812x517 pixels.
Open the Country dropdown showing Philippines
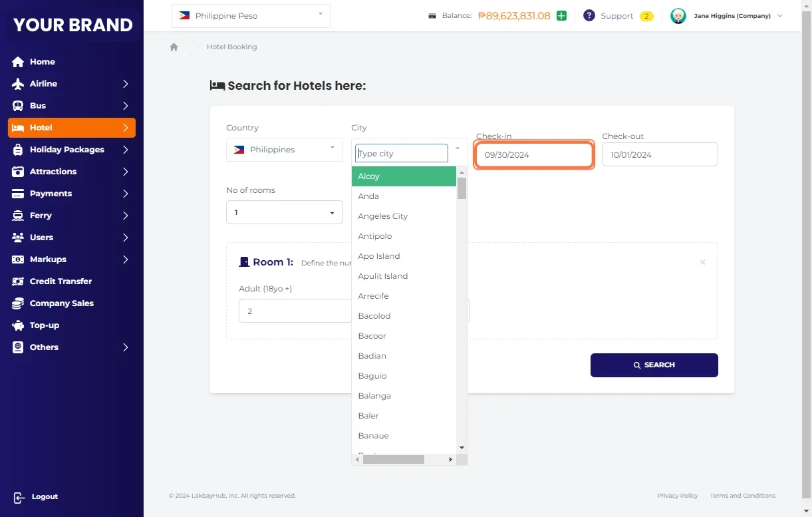(x=284, y=150)
